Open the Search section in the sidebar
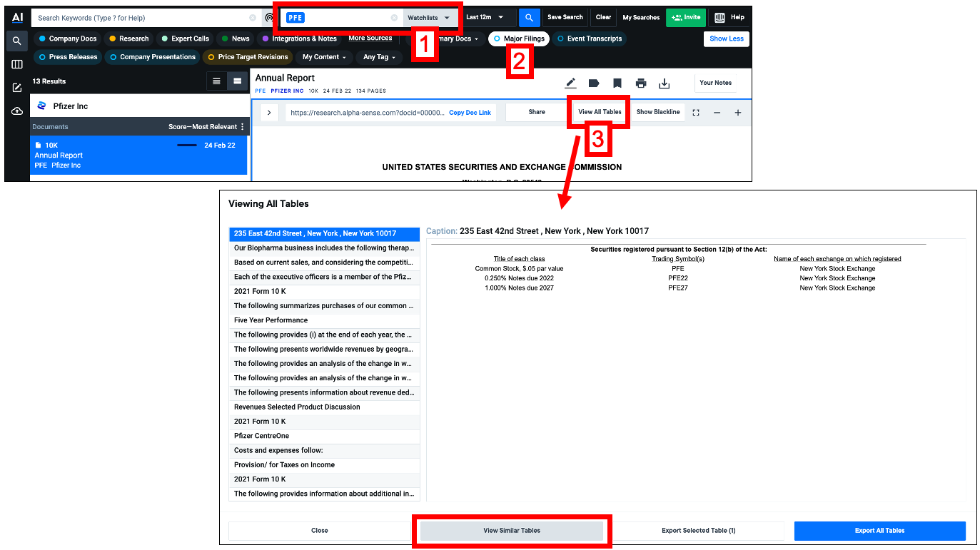This screenshot has width=980, height=550. [x=17, y=41]
